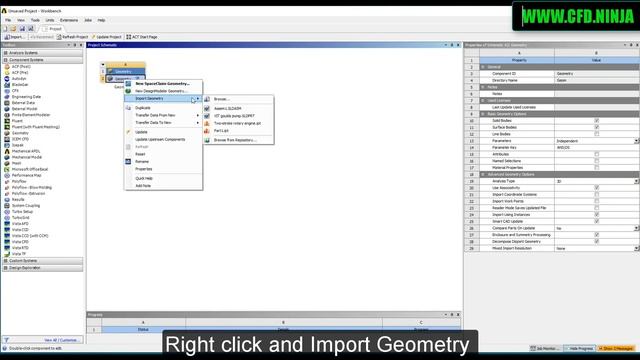Open Compare Parts On Update dropdown
This screenshot has height=360, width=640.
click(636, 228)
